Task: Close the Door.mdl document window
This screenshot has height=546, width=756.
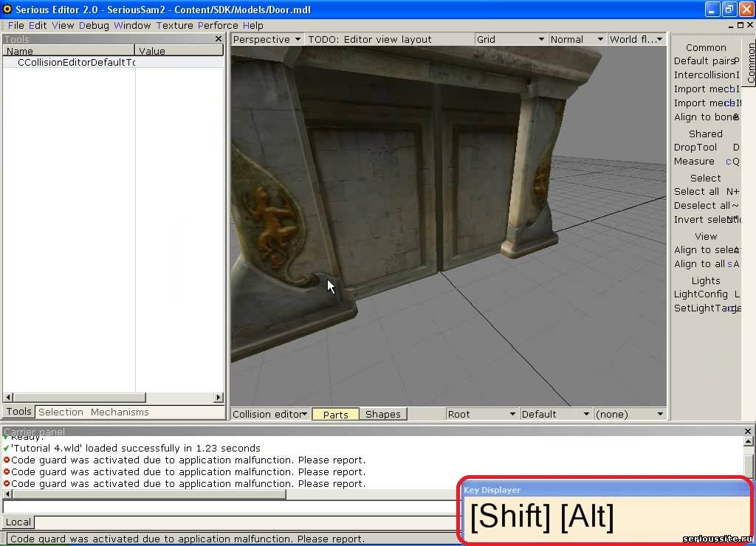Action: (x=750, y=26)
